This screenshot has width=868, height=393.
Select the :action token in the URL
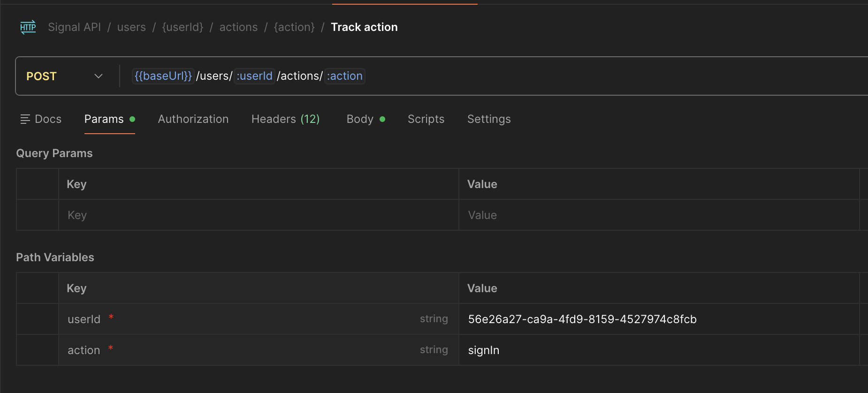[344, 76]
